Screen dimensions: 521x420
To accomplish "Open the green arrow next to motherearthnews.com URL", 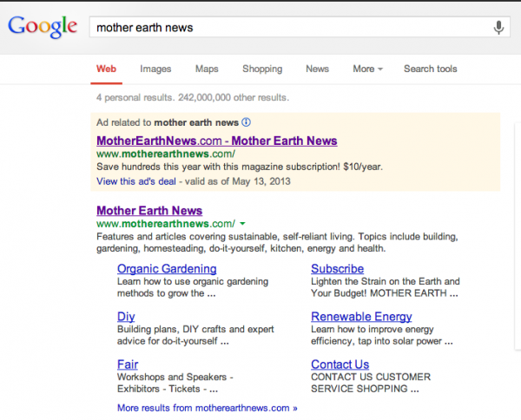I will tap(242, 224).
